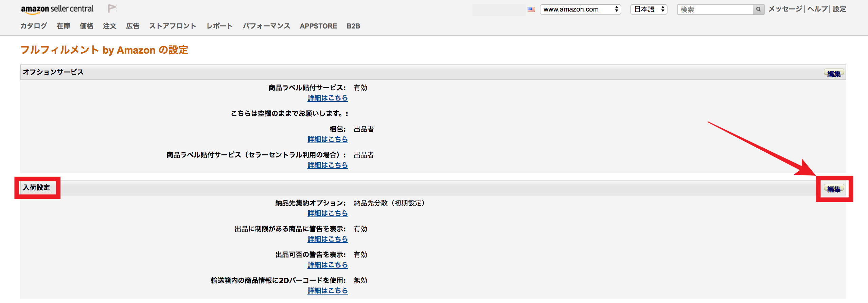Viewport: 868px width, 303px height.
Task: Open the 在庫 menu
Action: coord(64,26)
